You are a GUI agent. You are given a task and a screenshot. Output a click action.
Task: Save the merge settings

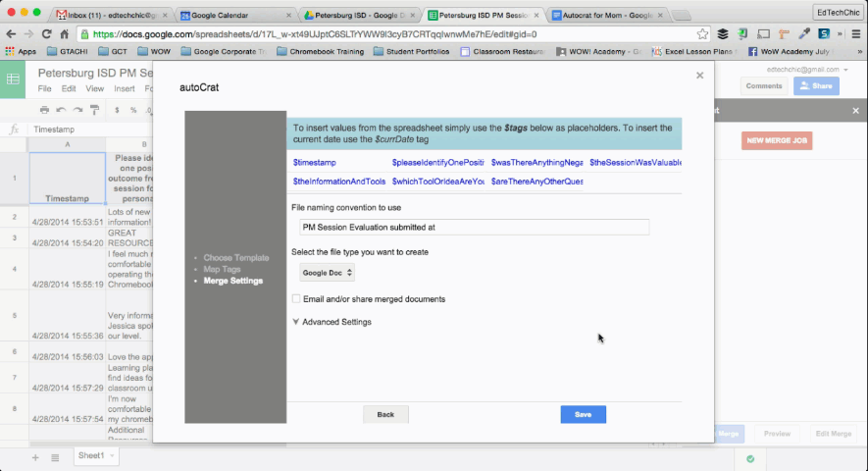583,414
